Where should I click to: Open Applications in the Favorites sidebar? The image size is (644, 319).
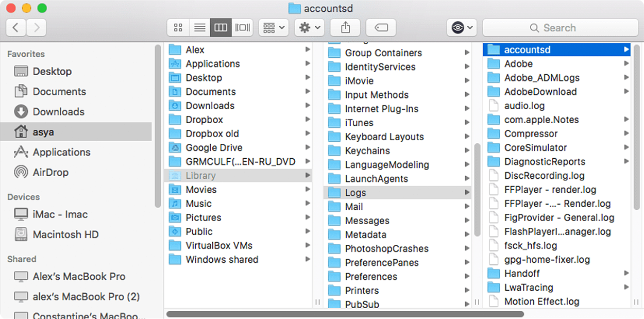click(76, 152)
